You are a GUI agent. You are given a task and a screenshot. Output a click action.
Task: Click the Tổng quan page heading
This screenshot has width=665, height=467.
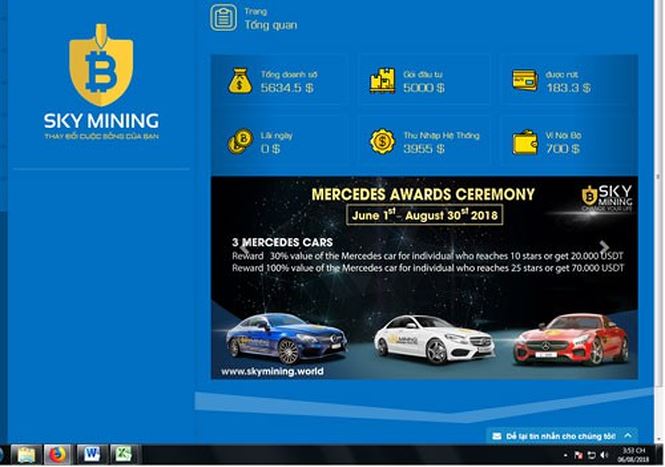271,25
